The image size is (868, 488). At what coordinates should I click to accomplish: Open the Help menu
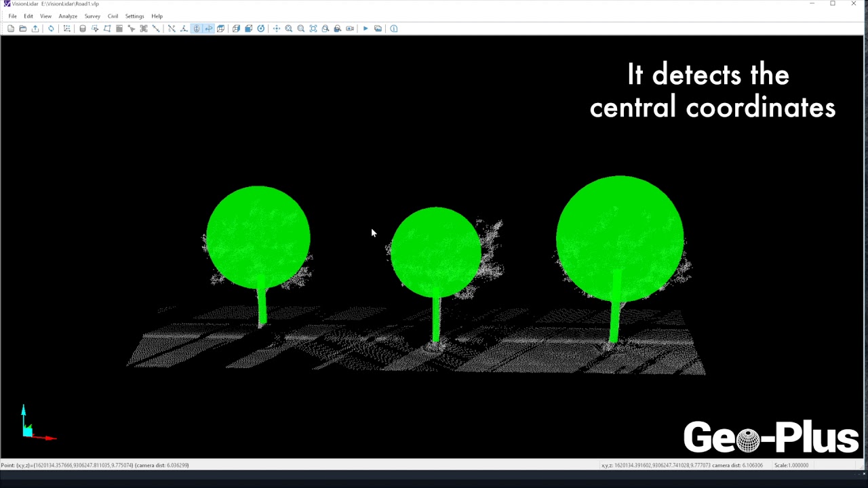click(x=157, y=16)
